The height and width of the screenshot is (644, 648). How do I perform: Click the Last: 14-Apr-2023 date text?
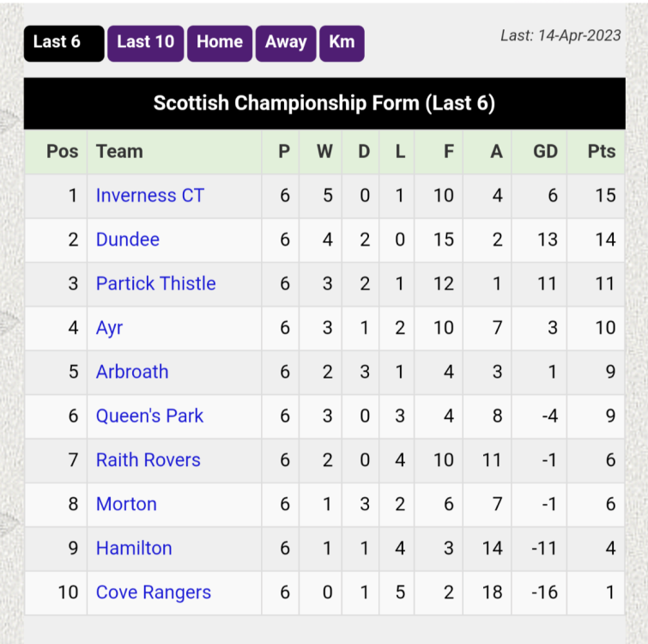[560, 36]
